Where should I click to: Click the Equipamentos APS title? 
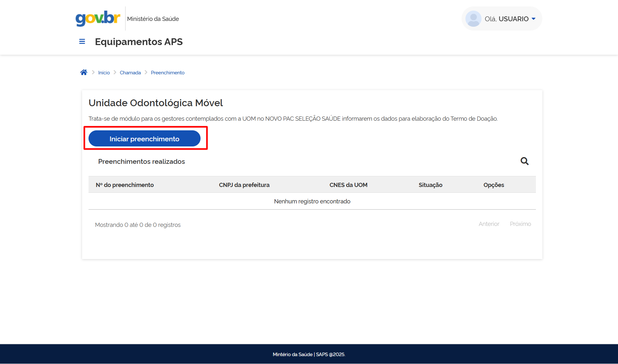click(139, 42)
